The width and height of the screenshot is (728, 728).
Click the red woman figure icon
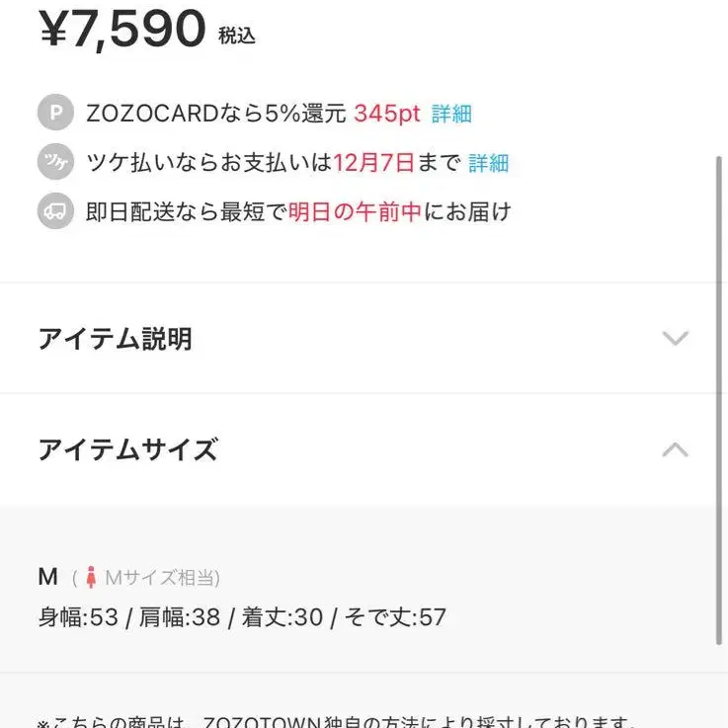coord(91,577)
